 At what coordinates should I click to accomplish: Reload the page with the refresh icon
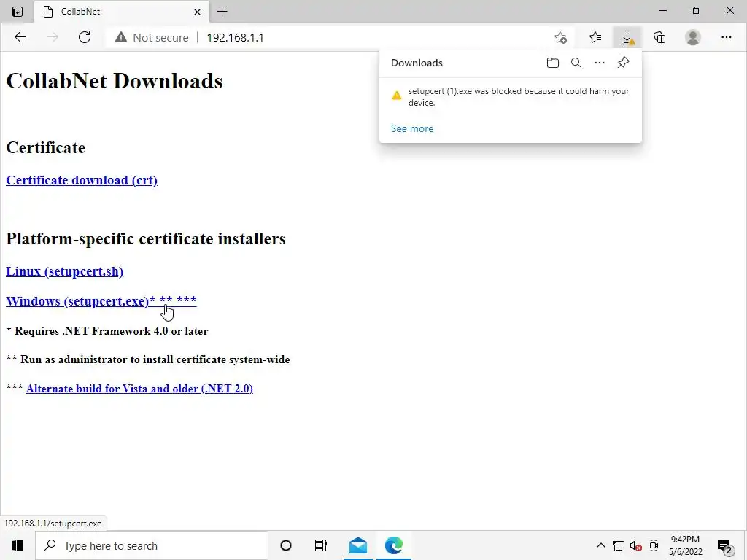point(85,37)
